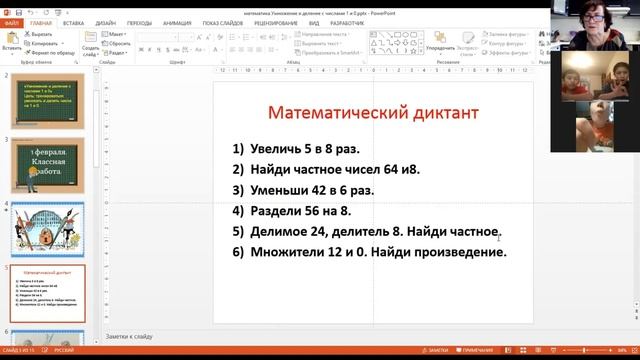Toggle text shadow (S) formatting
The image size is (640, 360).
(x=167, y=50)
